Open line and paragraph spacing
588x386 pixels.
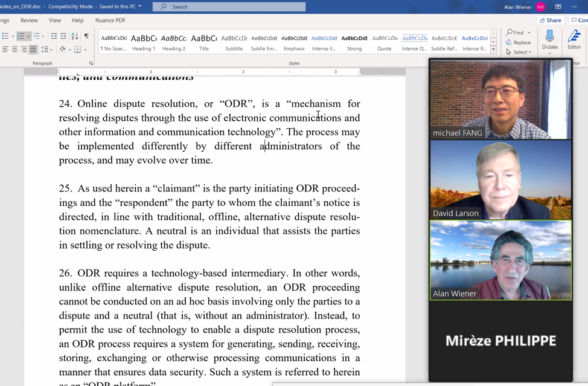[45, 49]
